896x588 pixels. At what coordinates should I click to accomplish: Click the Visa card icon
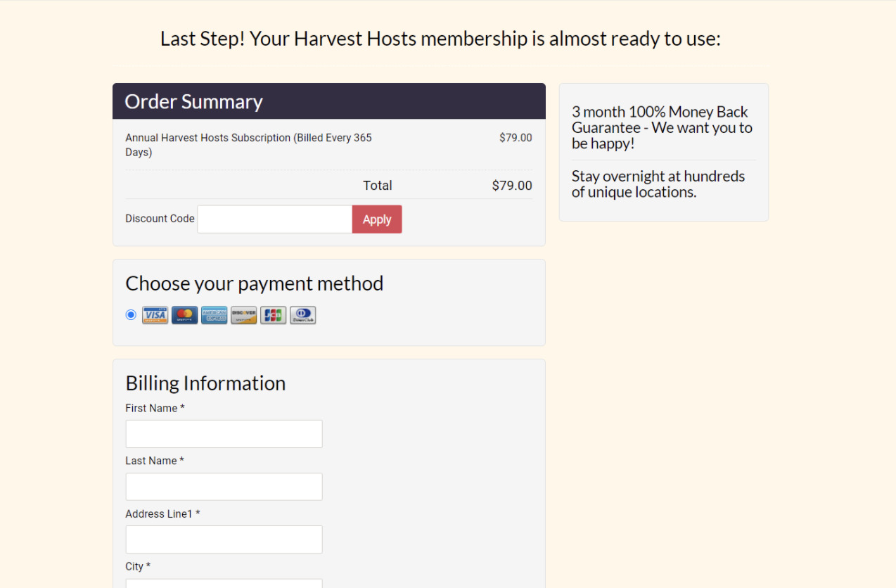click(x=155, y=315)
